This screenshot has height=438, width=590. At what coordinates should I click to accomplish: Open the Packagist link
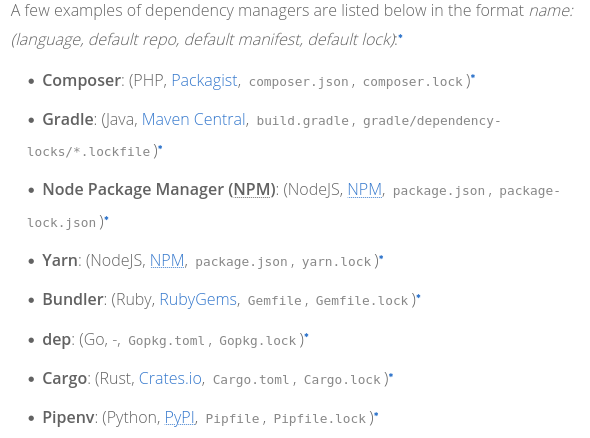(x=204, y=81)
